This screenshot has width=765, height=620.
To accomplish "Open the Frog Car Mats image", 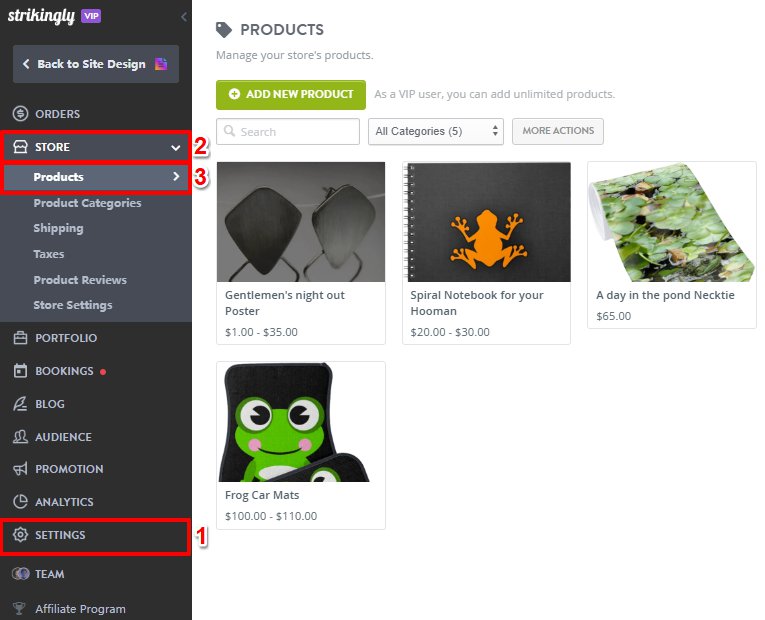I will [x=301, y=422].
